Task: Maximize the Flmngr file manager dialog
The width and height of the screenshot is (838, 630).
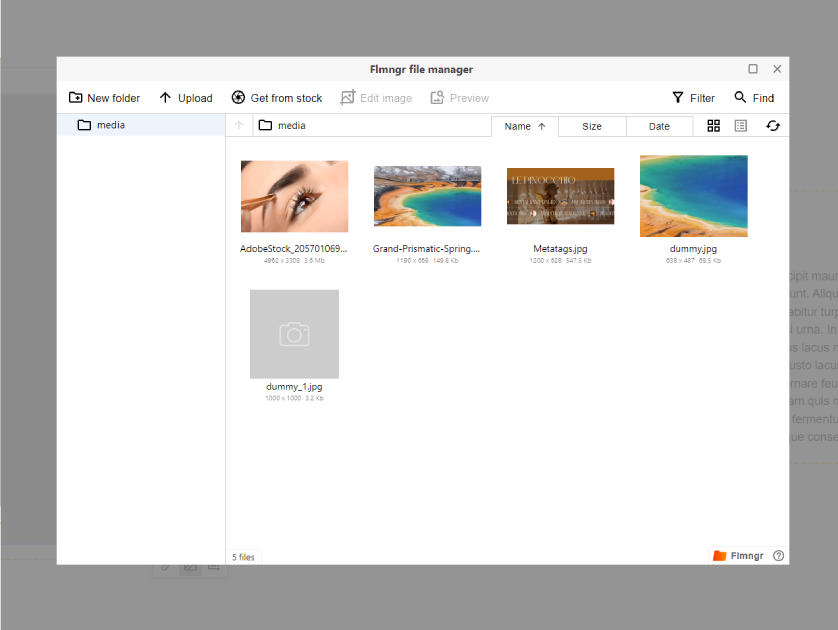Action: pos(753,69)
